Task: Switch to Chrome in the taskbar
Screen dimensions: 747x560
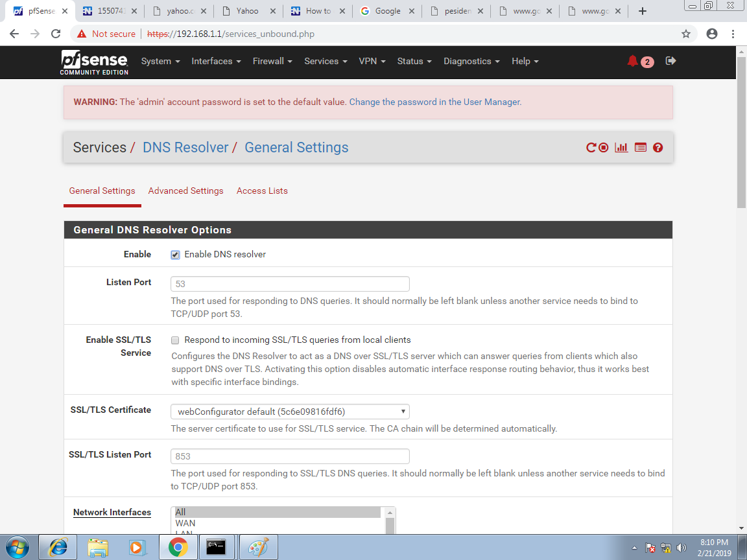Action: point(178,548)
